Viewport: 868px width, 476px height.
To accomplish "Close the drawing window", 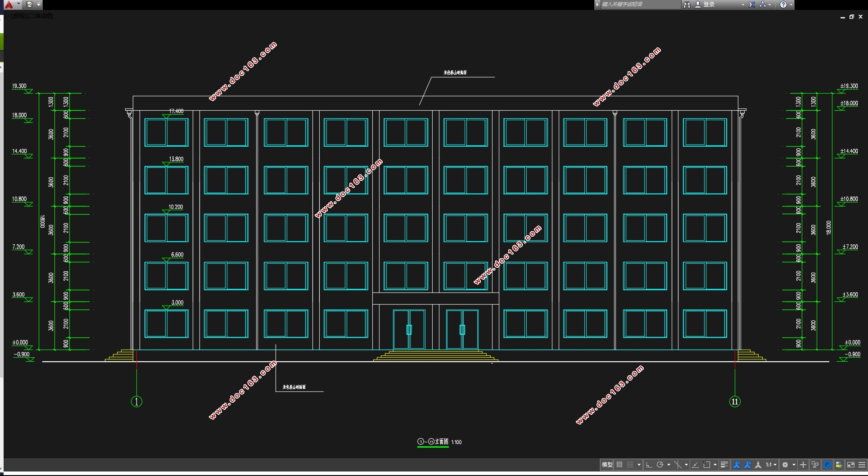I will pyautogui.click(x=861, y=17).
